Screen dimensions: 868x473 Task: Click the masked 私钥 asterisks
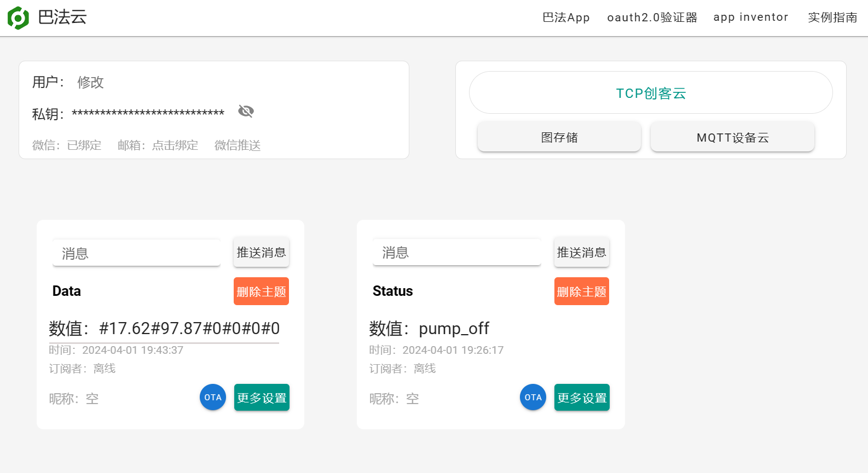[x=148, y=114]
